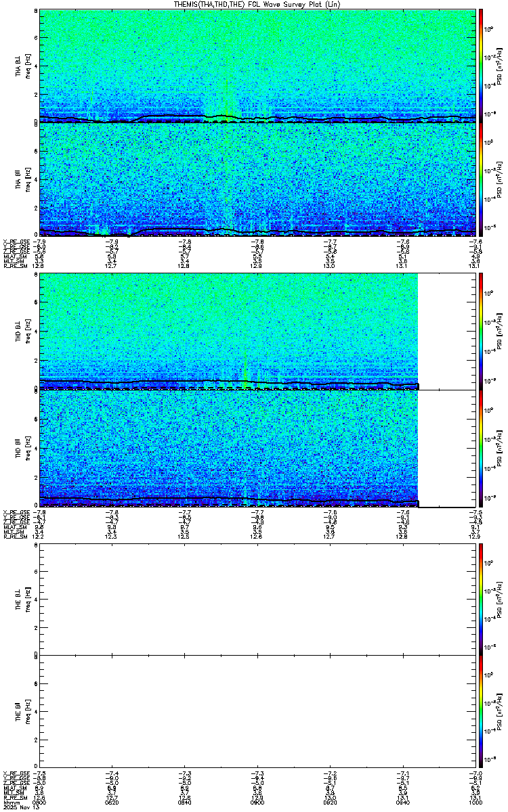
Task: Click the PSD color bar beside THD B-parallel panel
Action: (482, 448)
